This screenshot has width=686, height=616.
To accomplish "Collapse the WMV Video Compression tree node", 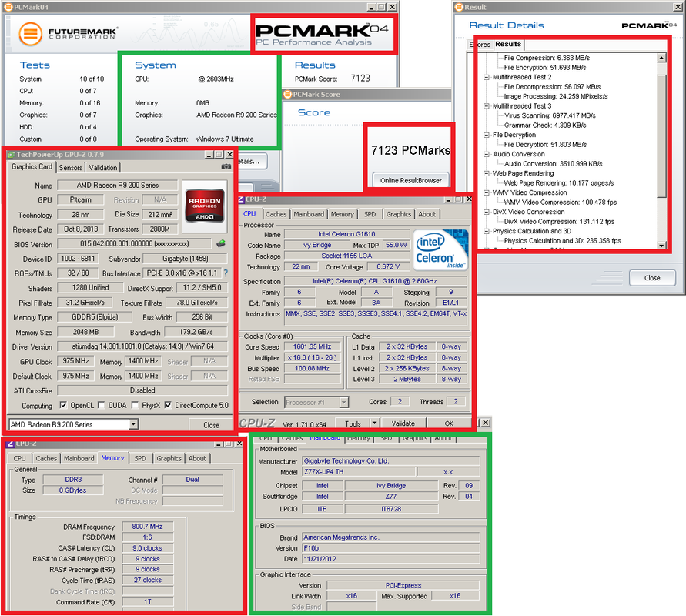I will (x=486, y=192).
